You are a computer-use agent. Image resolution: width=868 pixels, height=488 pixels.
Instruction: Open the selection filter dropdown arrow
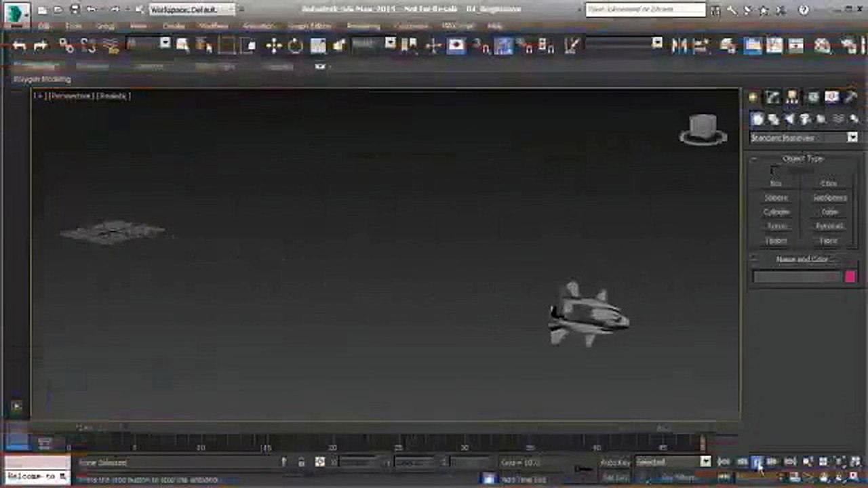pos(165,43)
